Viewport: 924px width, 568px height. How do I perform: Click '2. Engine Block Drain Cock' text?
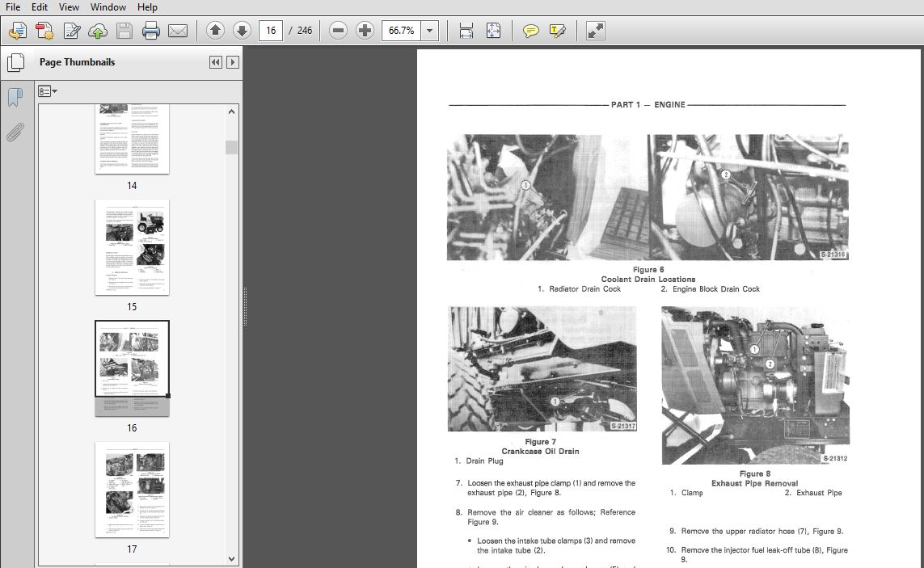pos(710,289)
